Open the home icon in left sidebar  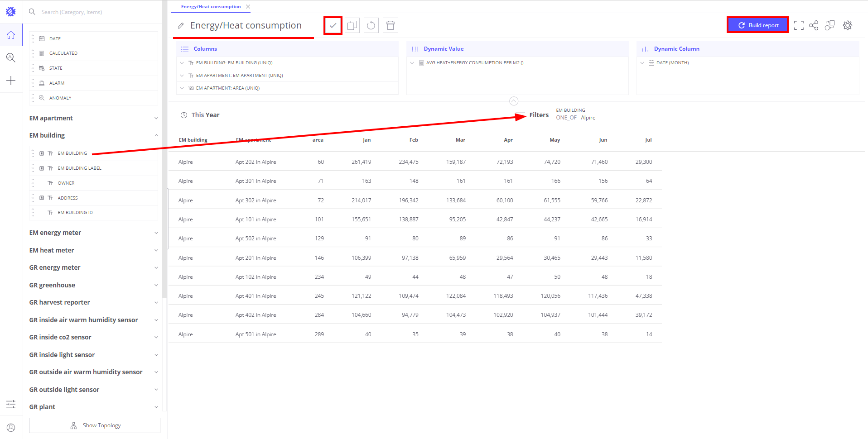11,35
